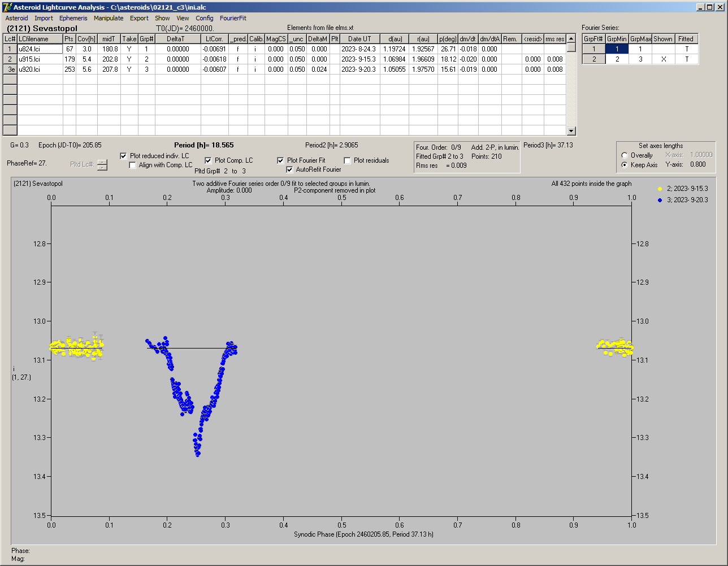728x566 pixels.
Task: Click the Take column header
Action: point(129,39)
